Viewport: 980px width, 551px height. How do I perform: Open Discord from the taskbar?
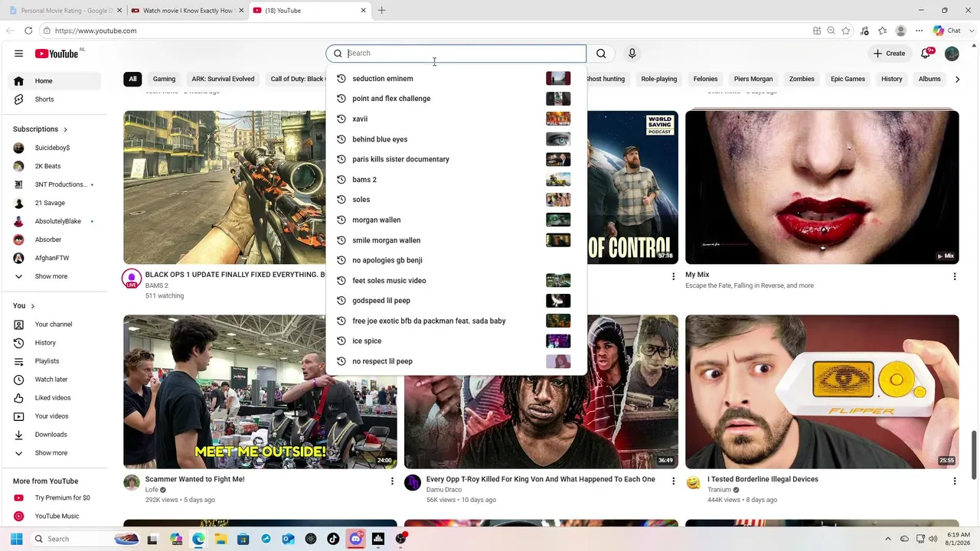(355, 539)
